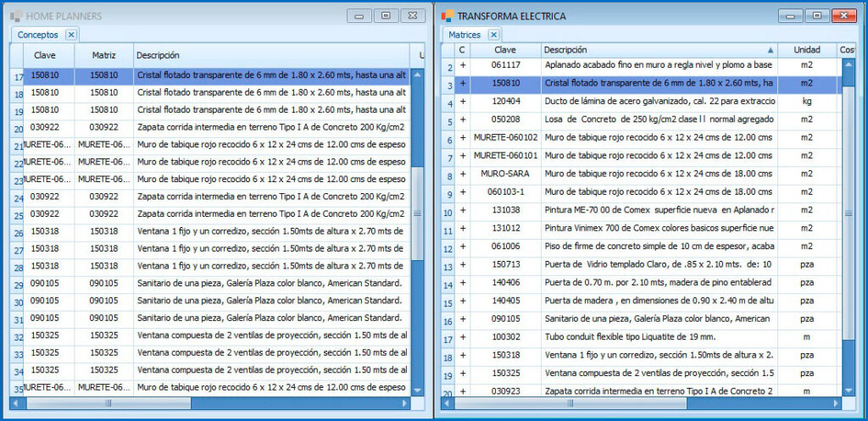Screen dimensions: 868x421
Task: Expand row 14 matrix 140406
Action: tap(462, 283)
